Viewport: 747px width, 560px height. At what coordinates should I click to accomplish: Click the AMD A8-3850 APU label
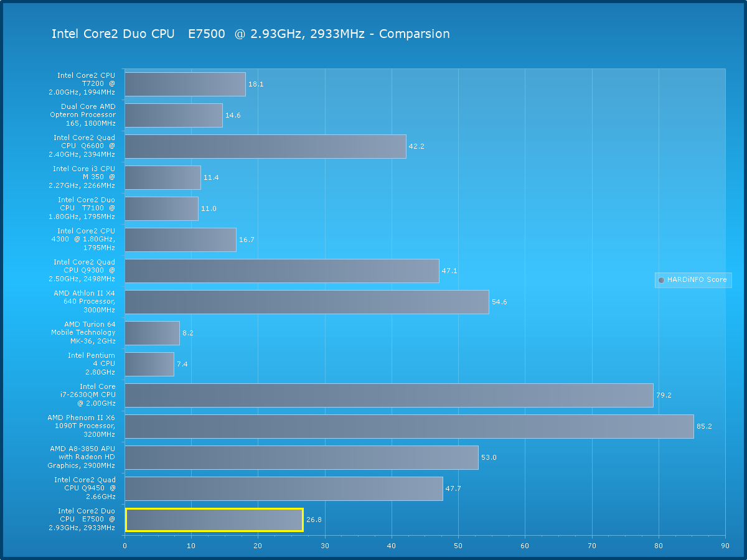coord(82,457)
